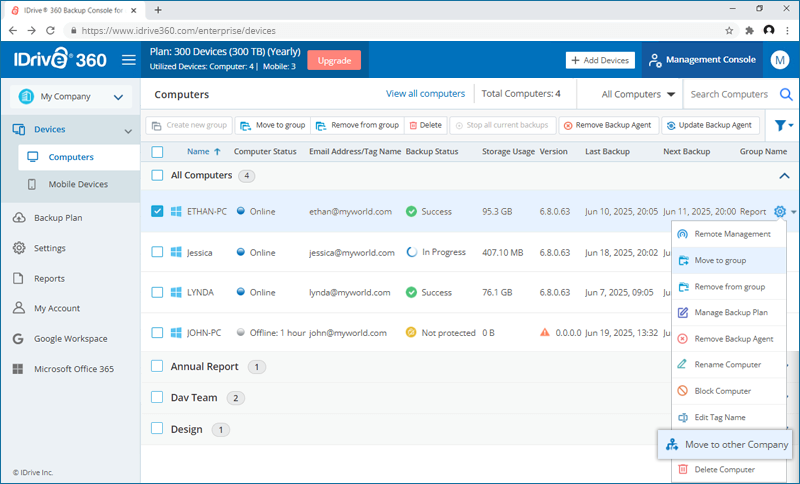The image size is (800, 484).
Task: Click the gear icon on ETHAN-PC row
Action: point(780,211)
